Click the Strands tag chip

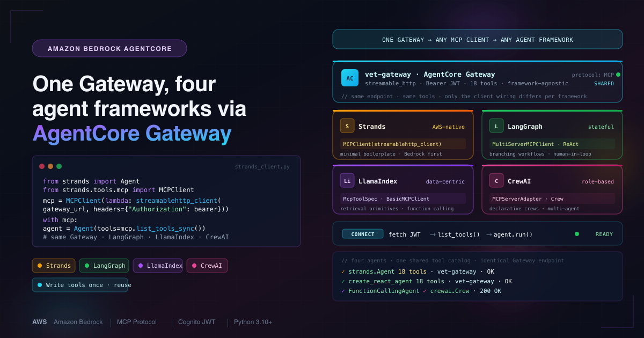pyautogui.click(x=54, y=266)
